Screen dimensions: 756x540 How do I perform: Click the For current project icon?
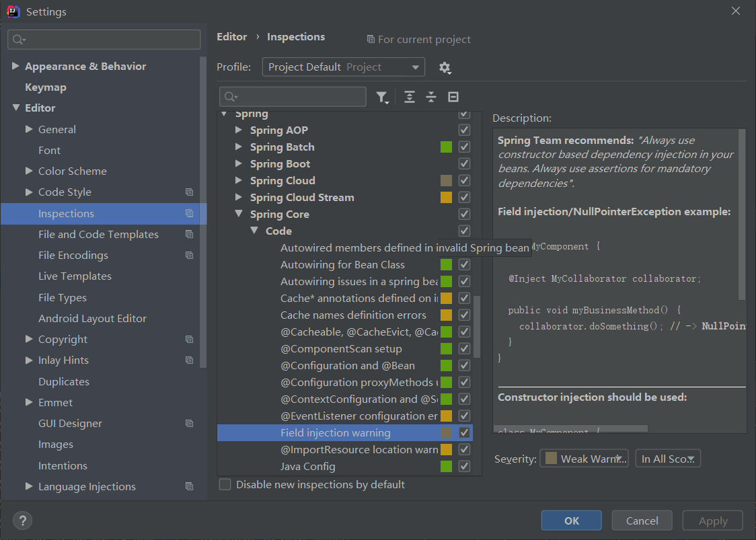(x=371, y=39)
